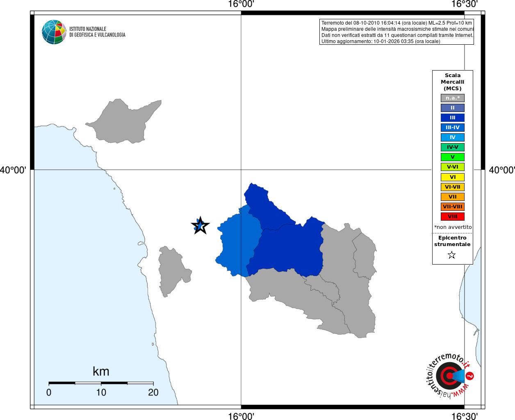Image resolution: width=515 pixels, height=420 pixels.
Task: Select the V-VI intensity legend swatch
Action: tap(453, 167)
